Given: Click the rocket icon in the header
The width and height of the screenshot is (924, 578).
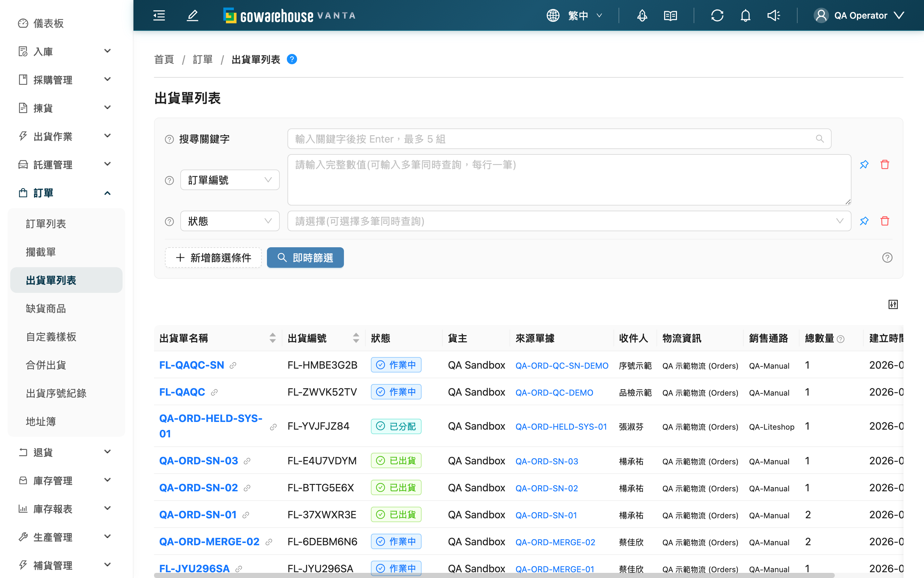Looking at the screenshot, I should click(642, 15).
